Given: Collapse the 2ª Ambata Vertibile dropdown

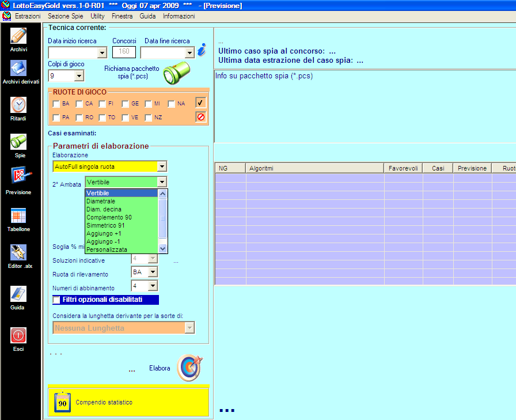Looking at the screenshot, I should click(x=162, y=182).
